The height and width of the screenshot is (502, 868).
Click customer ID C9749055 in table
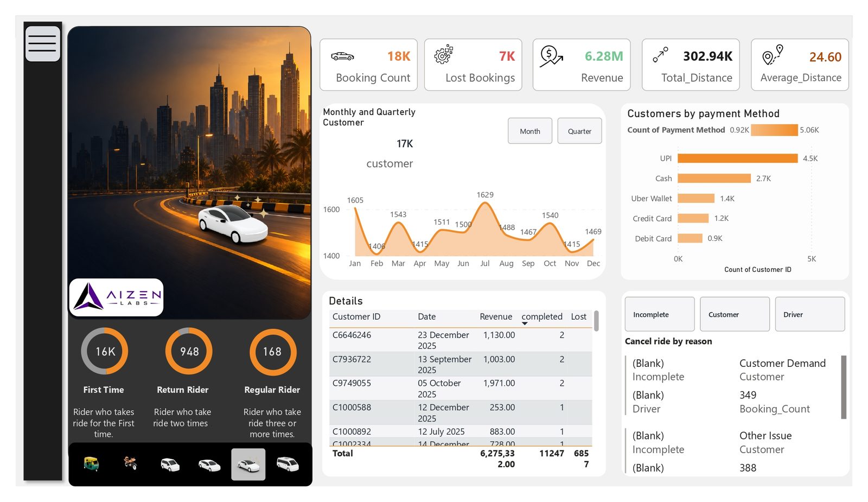click(x=352, y=383)
